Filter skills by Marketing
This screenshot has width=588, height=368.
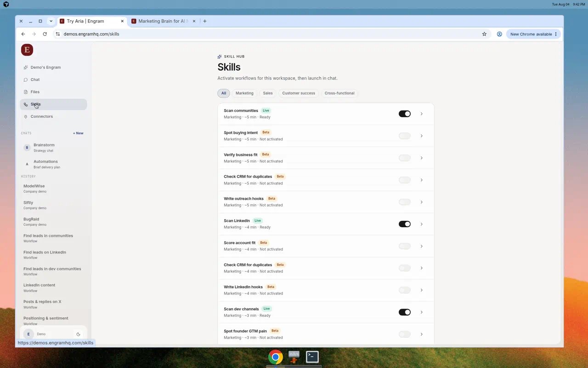point(244,93)
